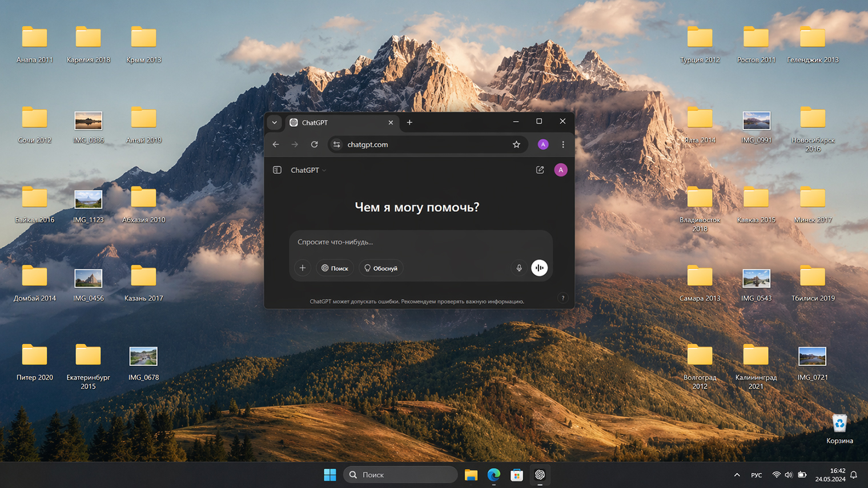Click the Спросите что-нибудь prompt field
Screen dimensions: 868x488
click(400, 242)
